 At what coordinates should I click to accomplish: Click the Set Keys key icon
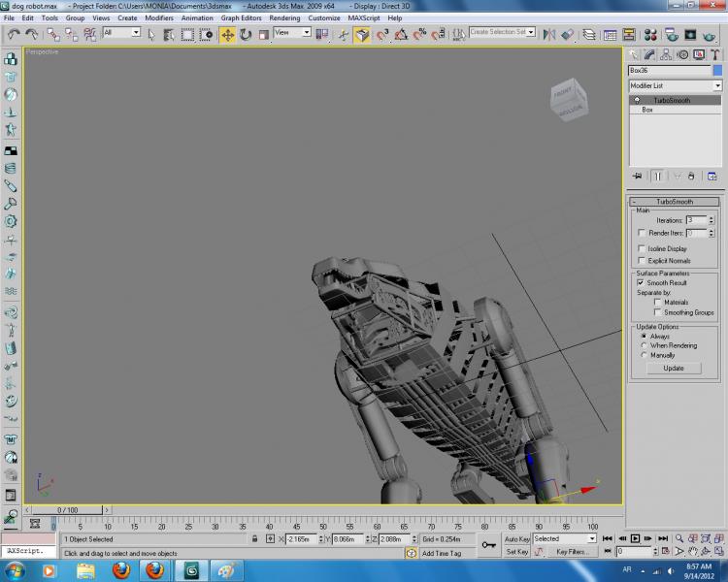[491, 545]
